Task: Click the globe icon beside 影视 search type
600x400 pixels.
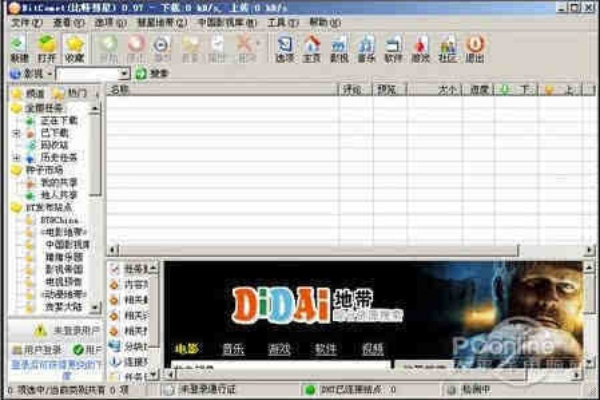Action: [x=15, y=73]
